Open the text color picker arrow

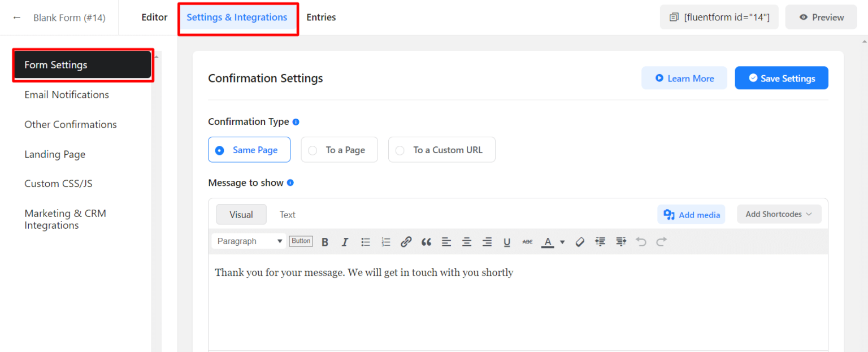click(562, 241)
